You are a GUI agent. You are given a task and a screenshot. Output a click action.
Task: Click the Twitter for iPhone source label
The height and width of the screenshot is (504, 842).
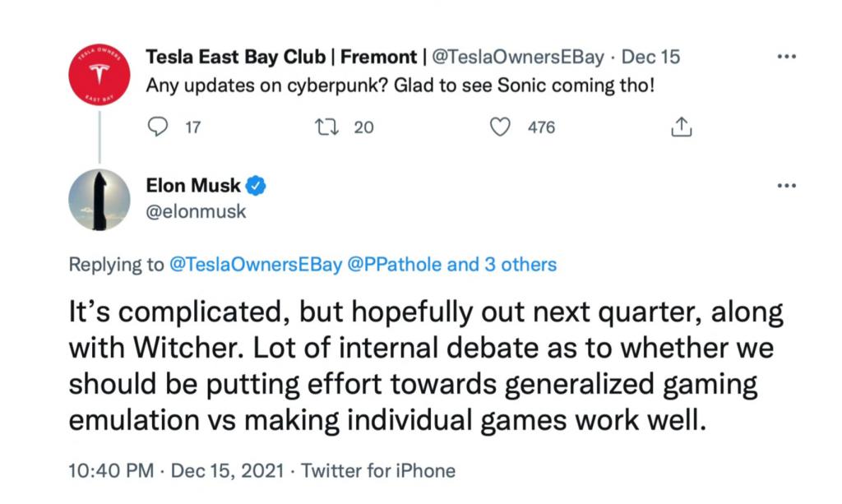coord(378,471)
